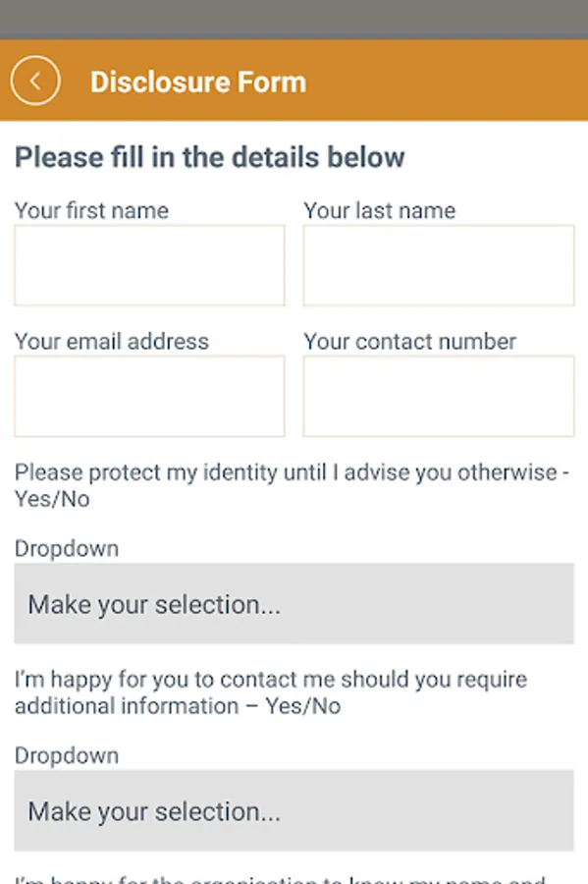
Task: Select the 'Your email address' field
Action: click(148, 396)
